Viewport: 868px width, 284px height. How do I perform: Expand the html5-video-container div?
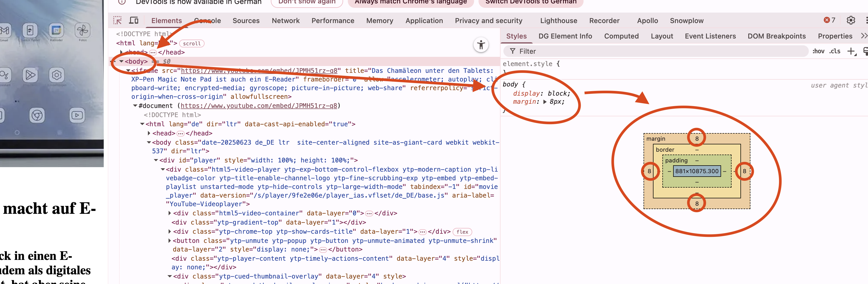coord(169,213)
